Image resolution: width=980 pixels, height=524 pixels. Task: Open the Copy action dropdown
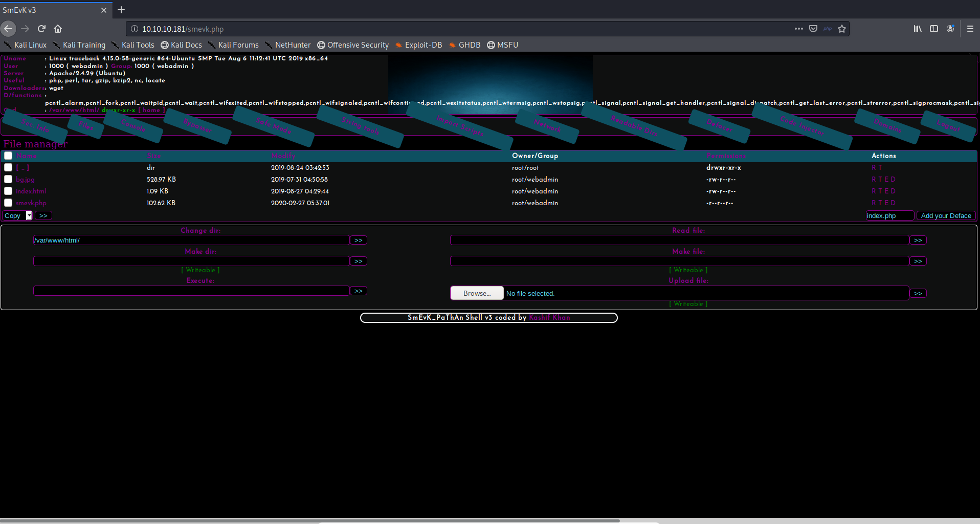(18, 215)
